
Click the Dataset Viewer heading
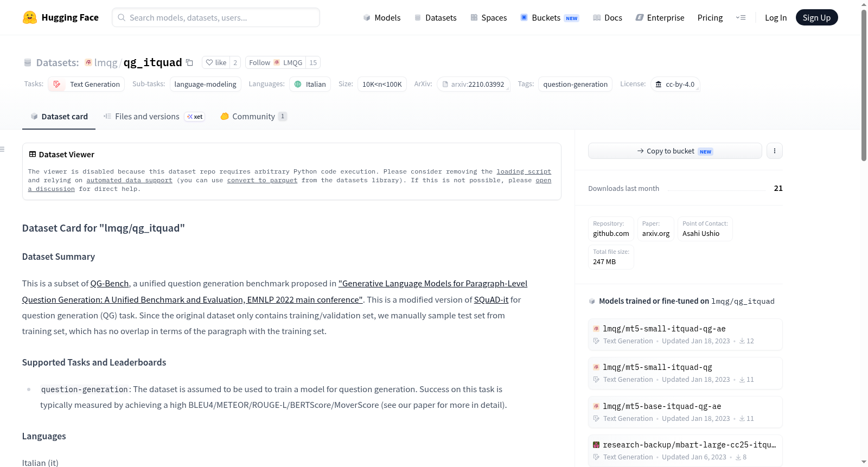[67, 155]
